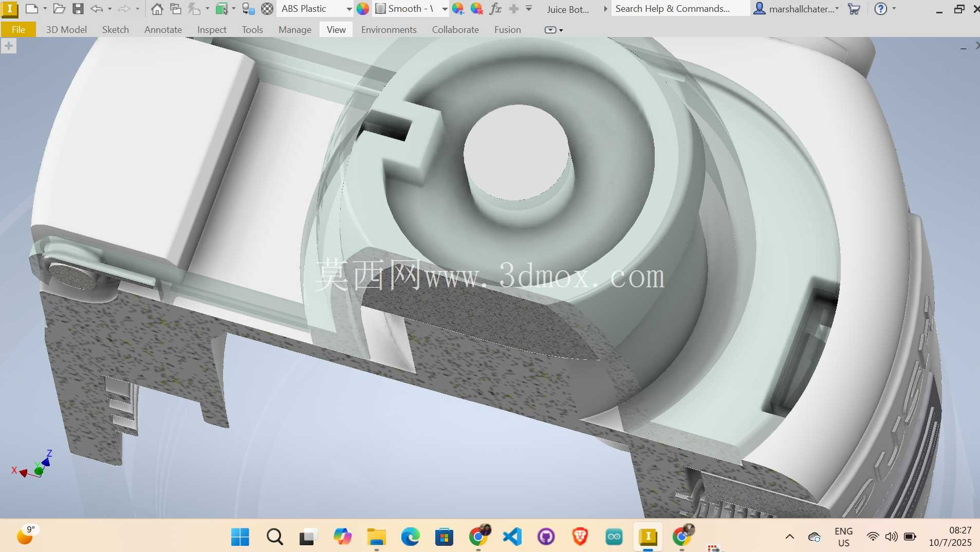Open the marshallchater account dropdown
The width and height of the screenshot is (980, 552).
click(804, 9)
